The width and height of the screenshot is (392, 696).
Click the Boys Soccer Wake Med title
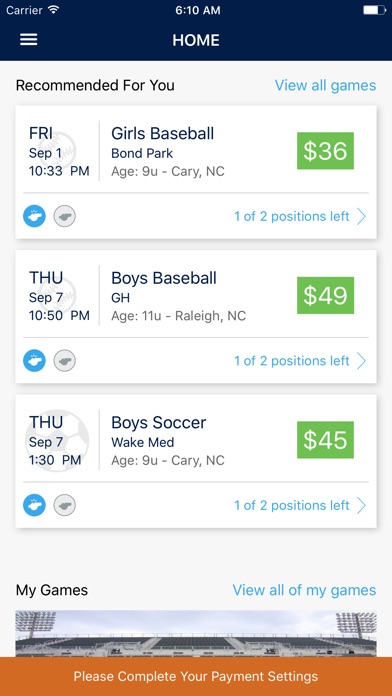(158, 423)
